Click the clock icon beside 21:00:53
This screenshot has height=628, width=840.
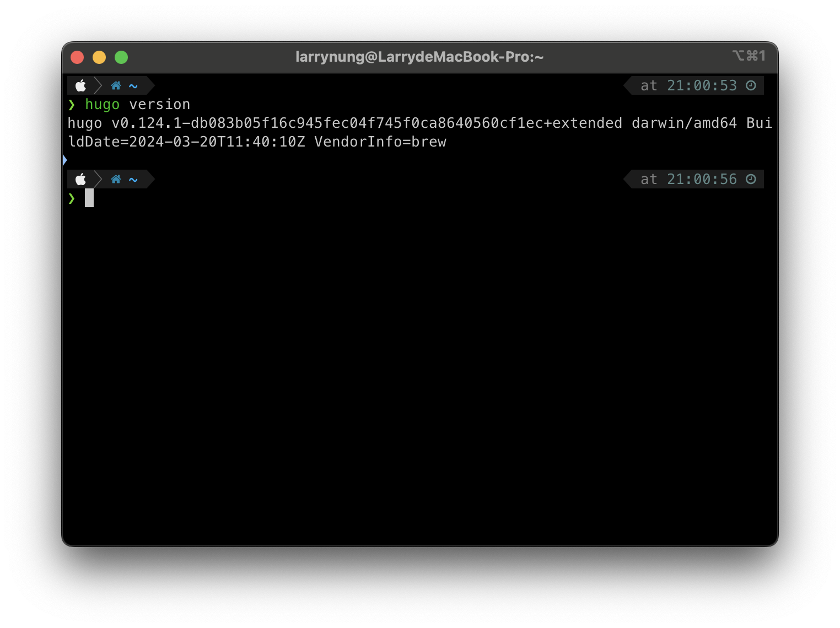pos(751,85)
